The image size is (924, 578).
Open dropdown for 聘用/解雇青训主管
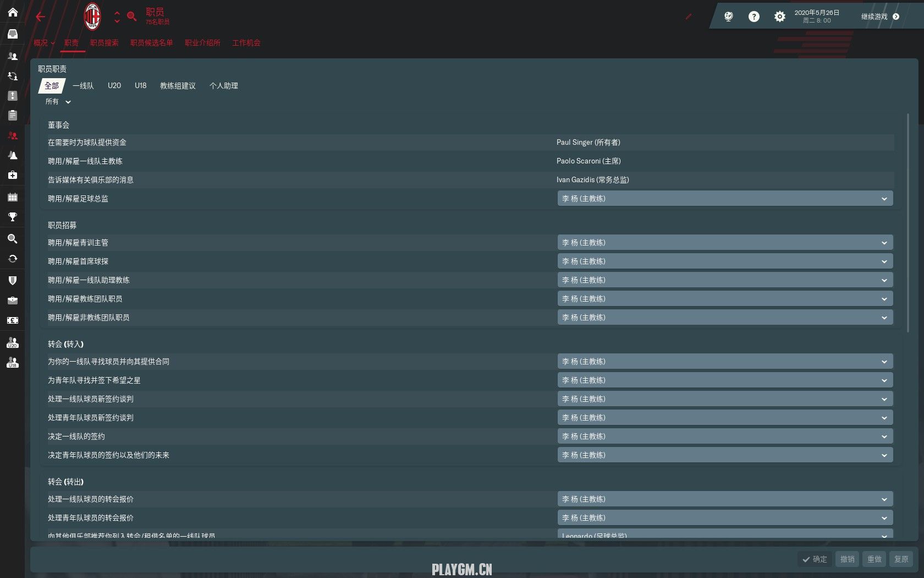(x=724, y=243)
